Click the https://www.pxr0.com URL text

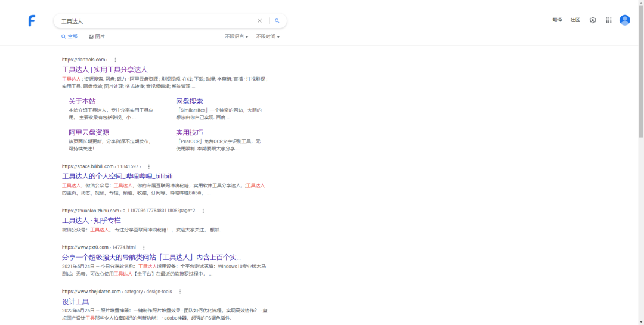click(x=85, y=247)
